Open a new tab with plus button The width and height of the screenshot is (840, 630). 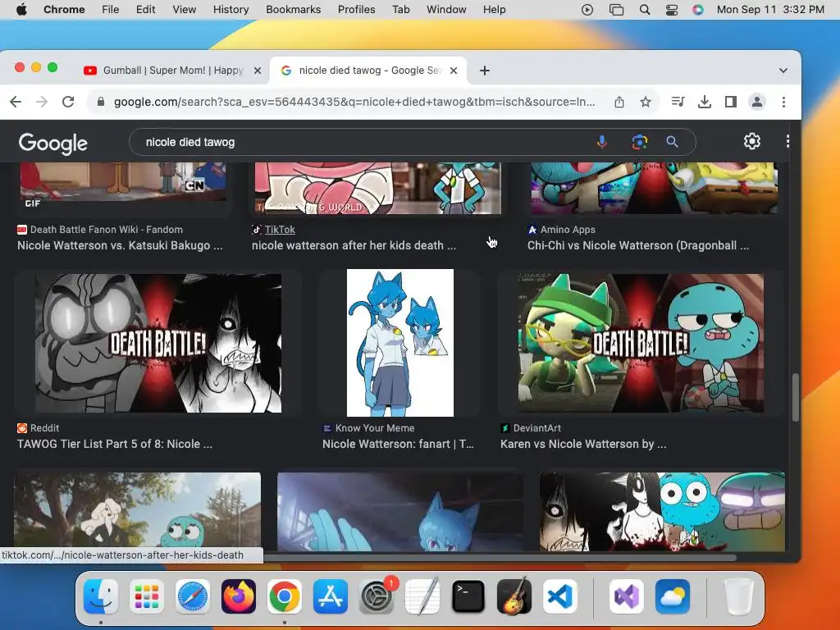485,71
